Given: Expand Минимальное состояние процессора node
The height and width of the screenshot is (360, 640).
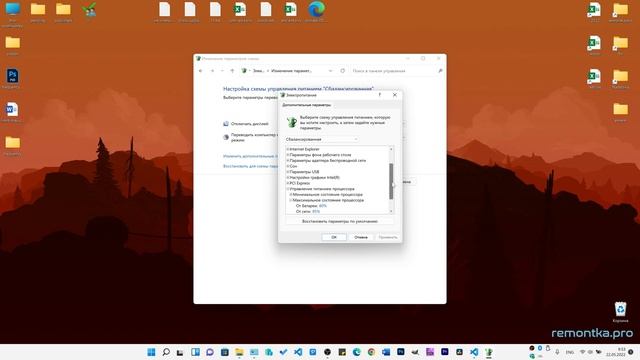Looking at the screenshot, I should [291, 195].
